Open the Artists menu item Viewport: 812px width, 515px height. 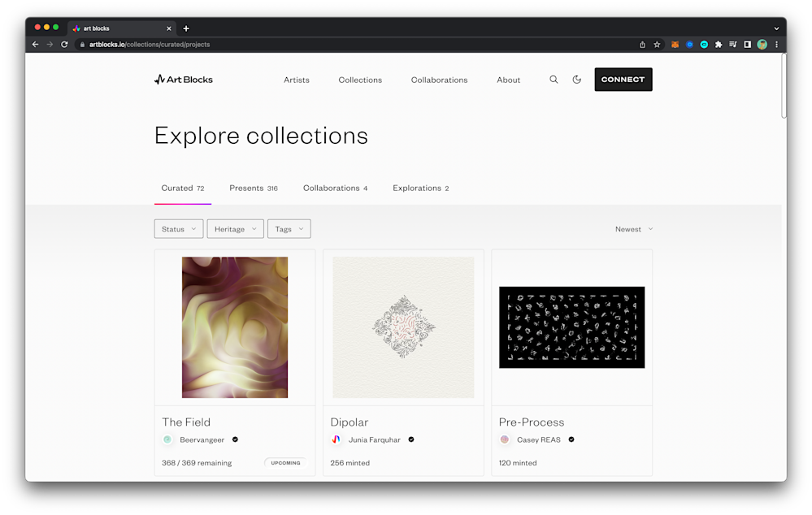click(x=296, y=80)
